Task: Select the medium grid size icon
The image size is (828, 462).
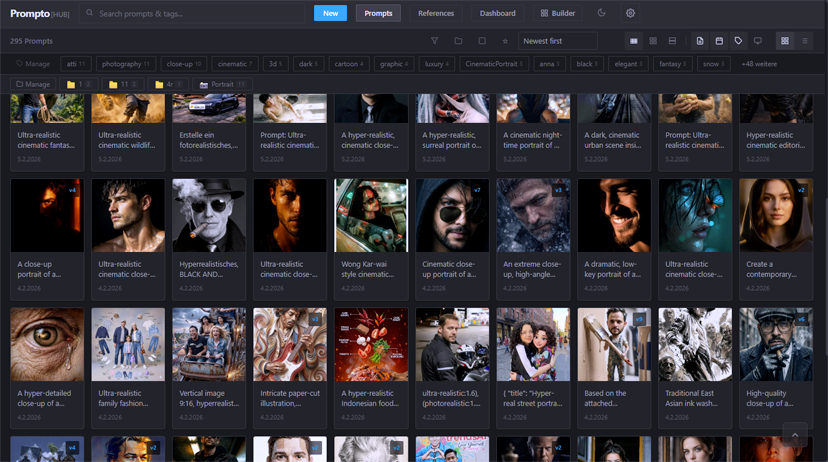Action: pos(653,41)
